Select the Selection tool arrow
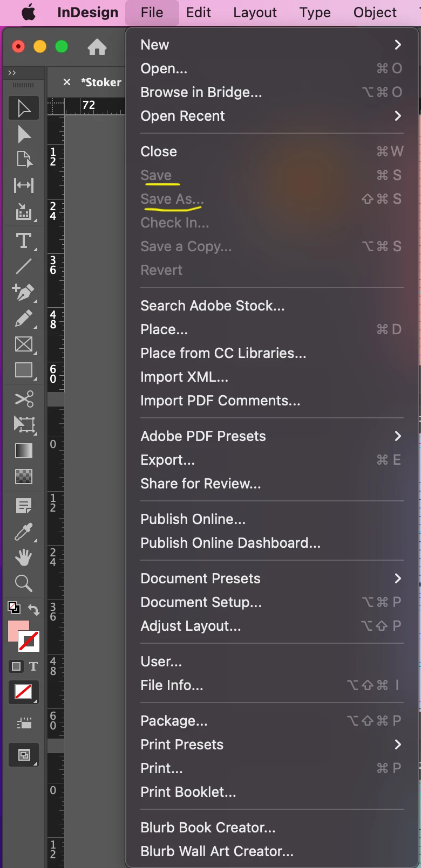Screen dimensions: 421x868 tap(24, 108)
